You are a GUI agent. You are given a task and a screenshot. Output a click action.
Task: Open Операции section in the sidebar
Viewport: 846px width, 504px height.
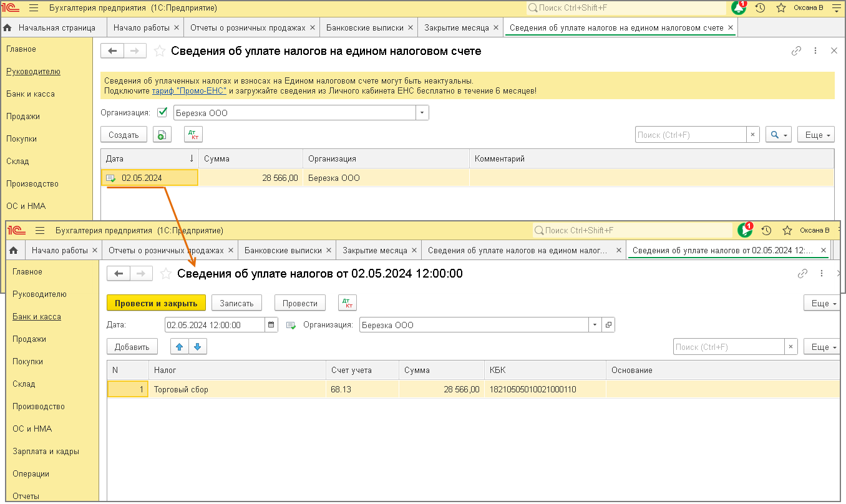(31, 474)
